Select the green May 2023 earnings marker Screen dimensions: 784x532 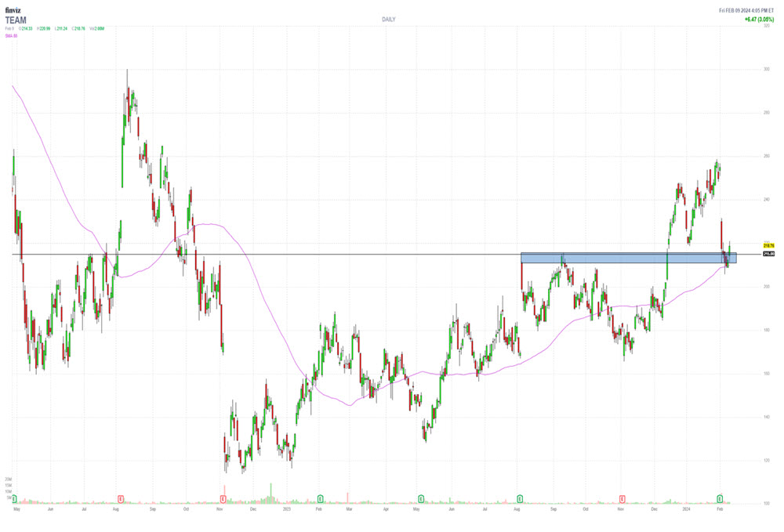[421, 498]
